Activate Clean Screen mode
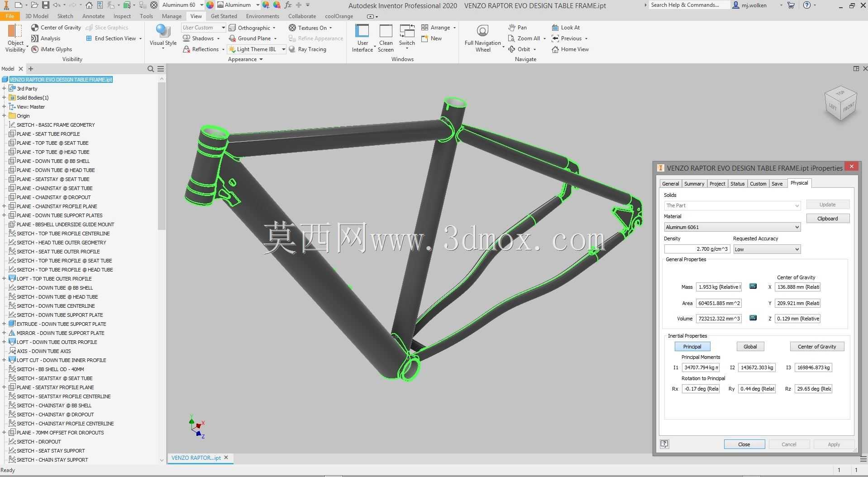This screenshot has height=477, width=868. (x=386, y=38)
